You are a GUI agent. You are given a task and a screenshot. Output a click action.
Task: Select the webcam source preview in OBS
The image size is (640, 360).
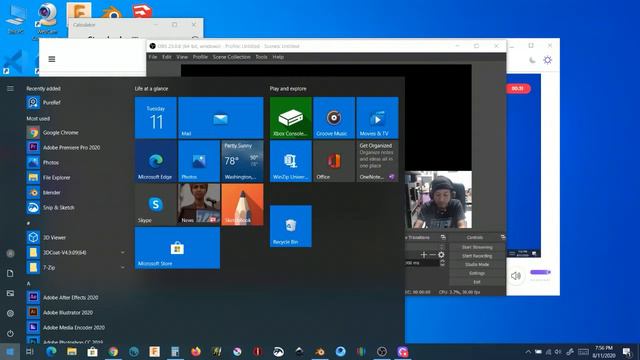(x=438, y=200)
